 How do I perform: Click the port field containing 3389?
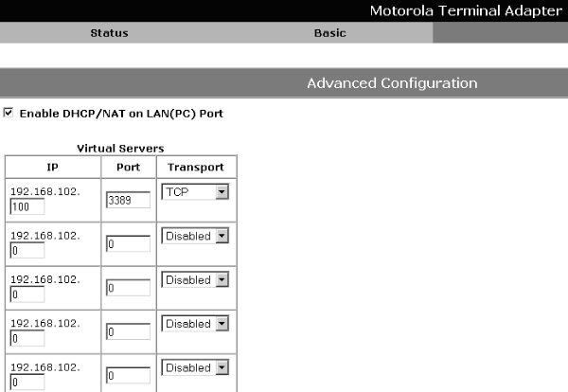pyautogui.click(x=129, y=200)
